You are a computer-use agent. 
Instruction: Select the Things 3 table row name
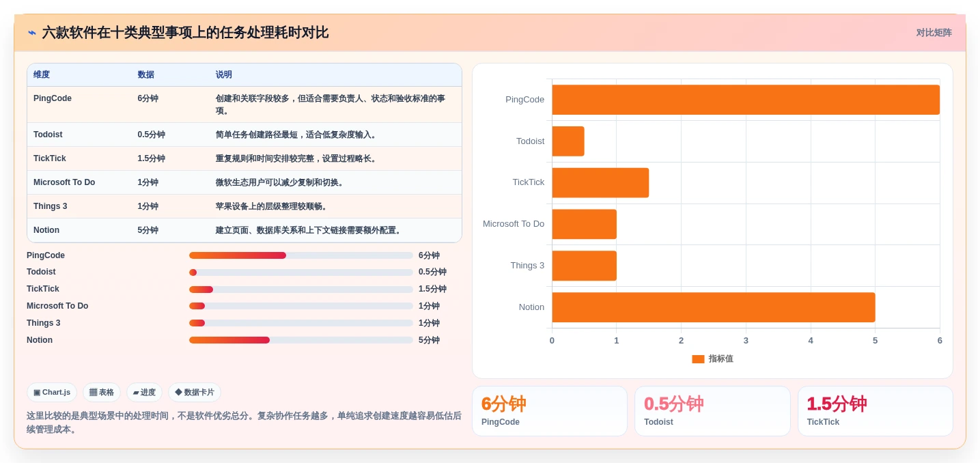[x=51, y=206]
